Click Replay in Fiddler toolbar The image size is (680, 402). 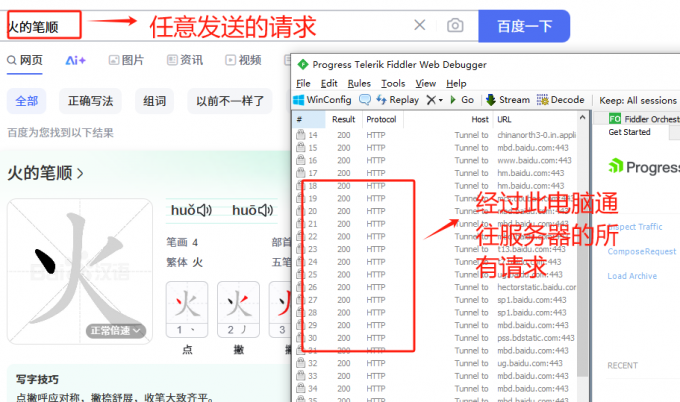(x=398, y=100)
